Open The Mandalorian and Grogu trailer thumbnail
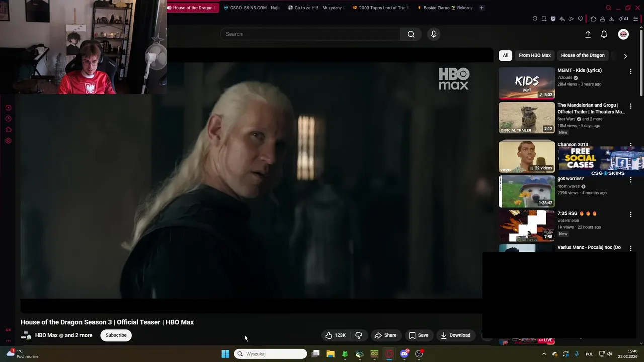 (x=527, y=118)
